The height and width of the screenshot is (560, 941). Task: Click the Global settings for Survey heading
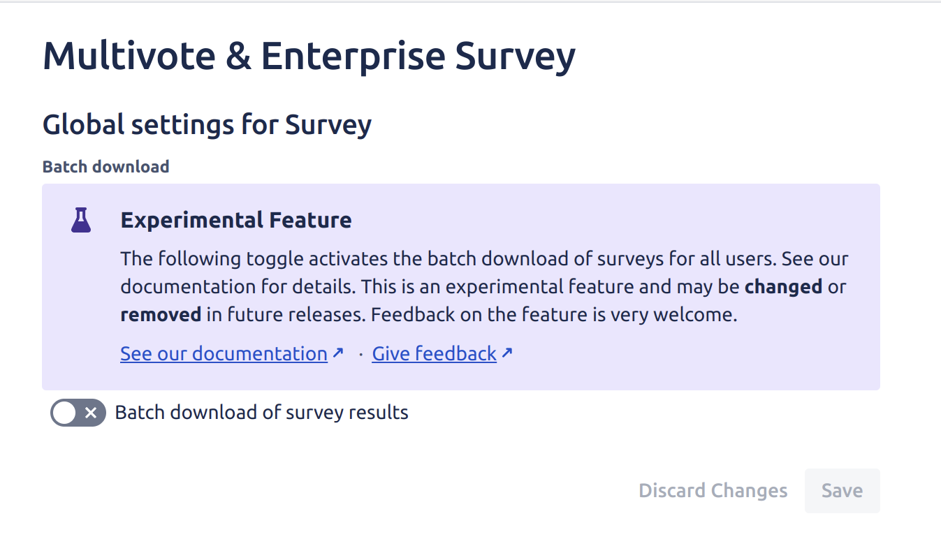(x=207, y=125)
